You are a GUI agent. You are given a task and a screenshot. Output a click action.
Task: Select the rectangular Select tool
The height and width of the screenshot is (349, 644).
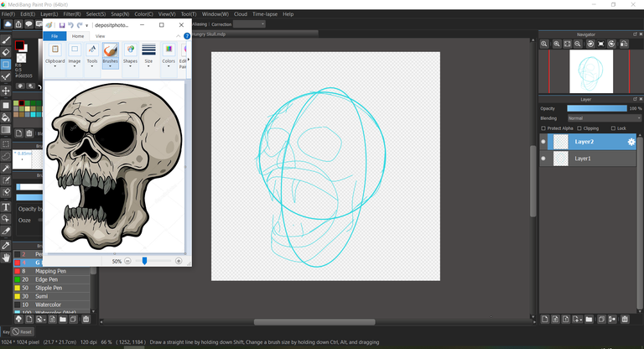click(6, 143)
